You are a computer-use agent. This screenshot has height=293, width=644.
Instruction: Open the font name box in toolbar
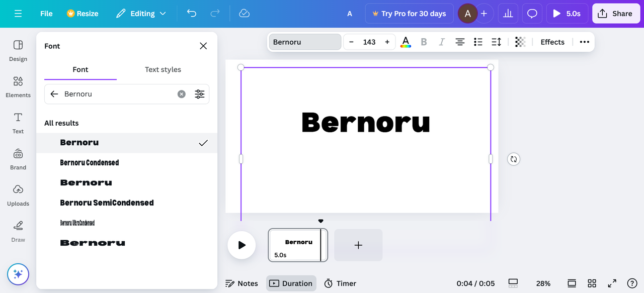point(305,42)
